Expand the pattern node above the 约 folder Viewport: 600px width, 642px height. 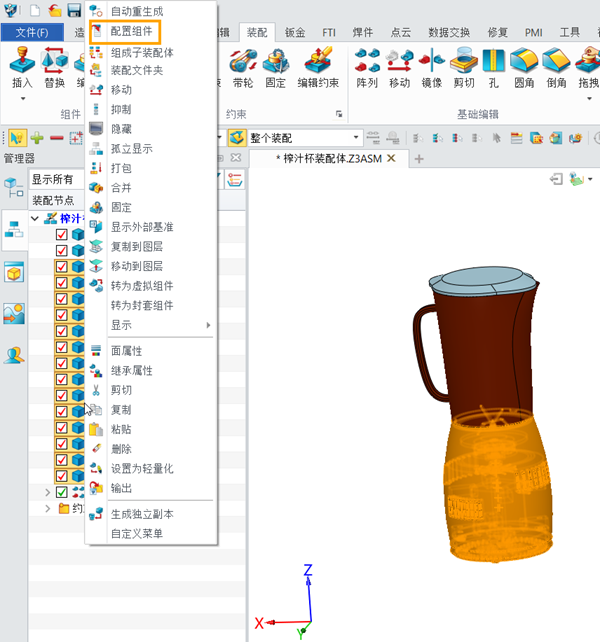pos(48,492)
